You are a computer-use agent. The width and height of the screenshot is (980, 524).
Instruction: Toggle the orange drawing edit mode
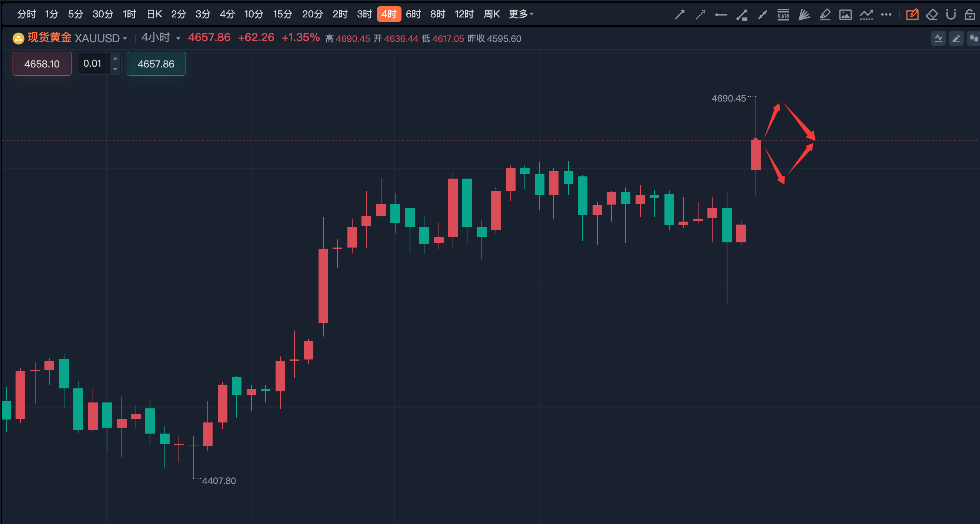click(912, 15)
